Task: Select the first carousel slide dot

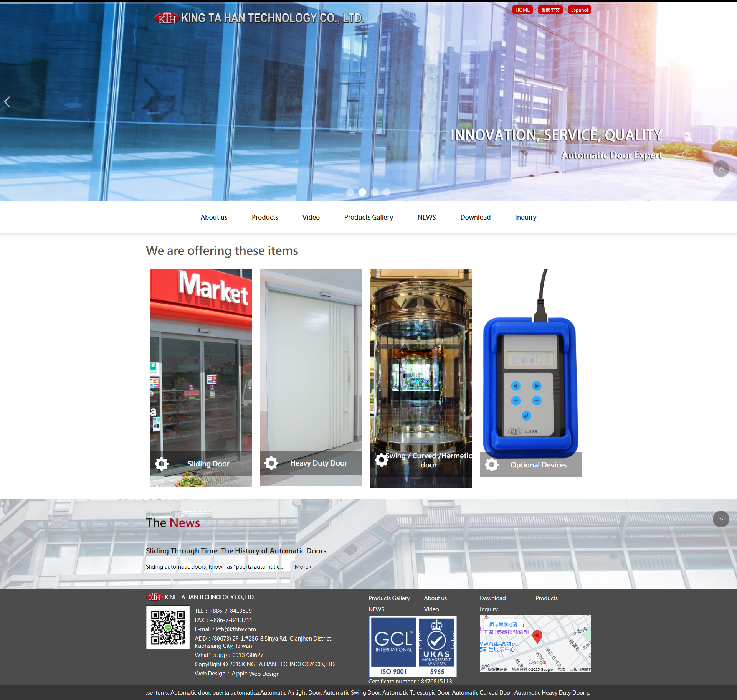Action: [350, 192]
